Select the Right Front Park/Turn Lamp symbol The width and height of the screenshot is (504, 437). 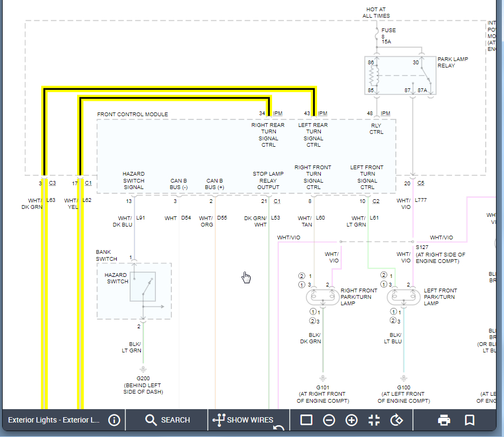323,297
